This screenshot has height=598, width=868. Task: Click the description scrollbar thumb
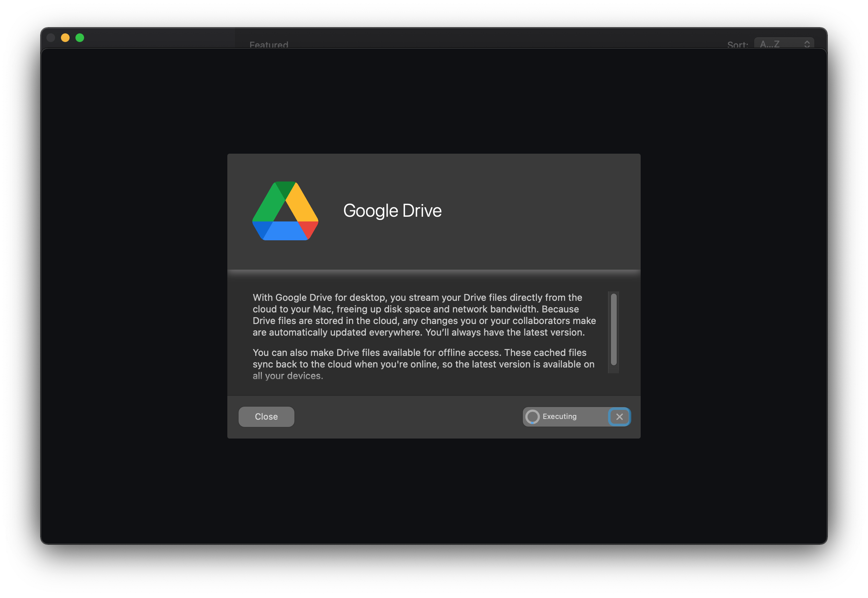(x=613, y=329)
